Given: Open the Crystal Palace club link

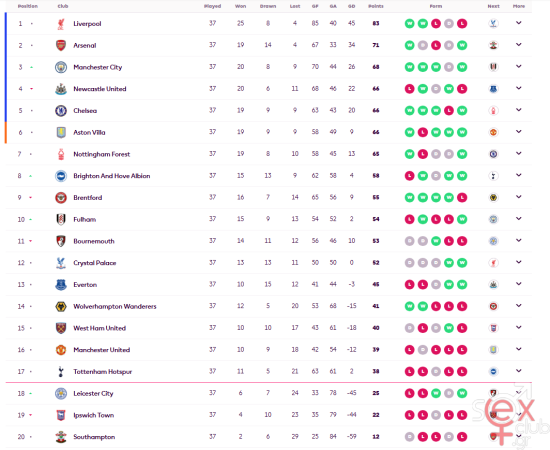Looking at the screenshot, I should 95,263.
